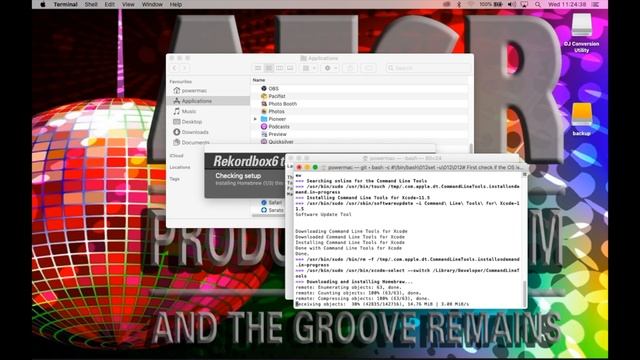Go forward in Finder window
This screenshot has height=360, width=640.
(184, 68)
